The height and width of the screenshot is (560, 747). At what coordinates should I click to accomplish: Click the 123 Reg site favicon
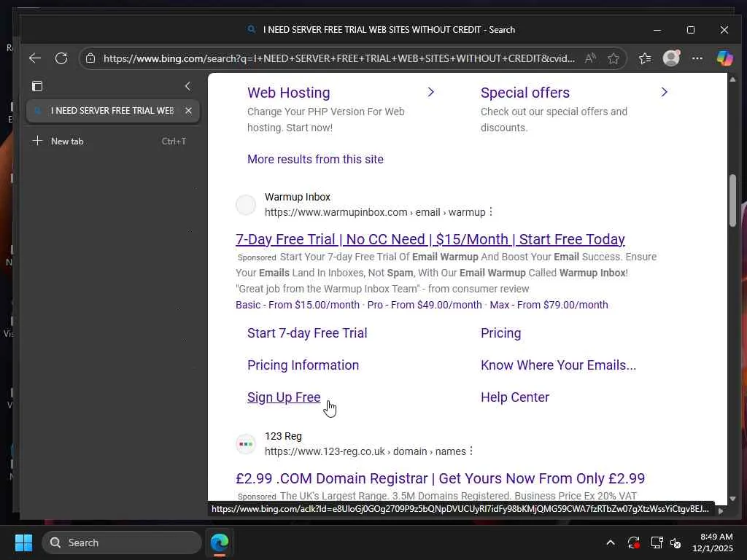pyautogui.click(x=246, y=444)
